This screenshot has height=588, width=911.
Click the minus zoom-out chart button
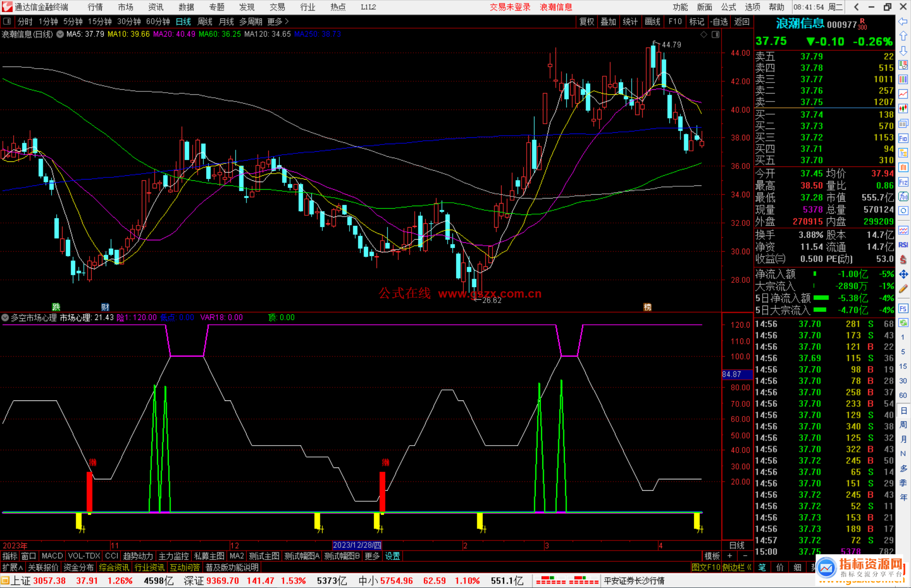tap(745, 556)
